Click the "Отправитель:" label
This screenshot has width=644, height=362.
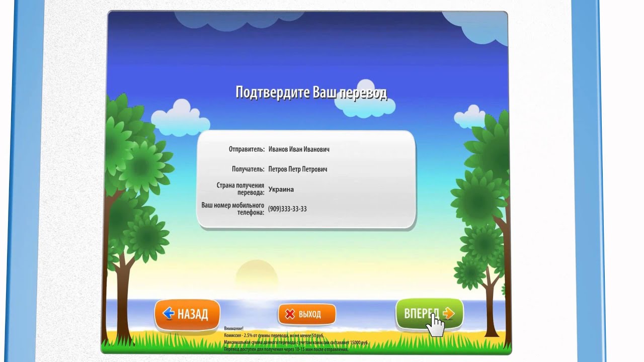pyautogui.click(x=247, y=149)
